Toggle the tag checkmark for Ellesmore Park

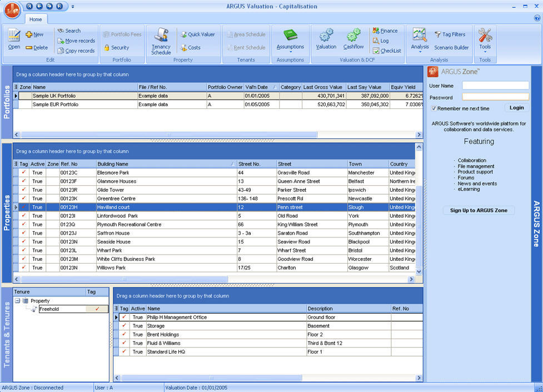pos(23,172)
